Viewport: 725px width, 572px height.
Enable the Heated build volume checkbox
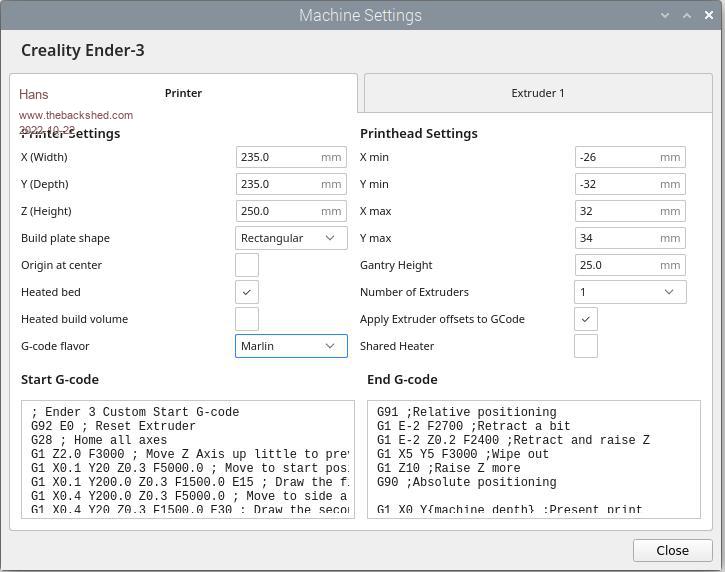click(x=247, y=319)
